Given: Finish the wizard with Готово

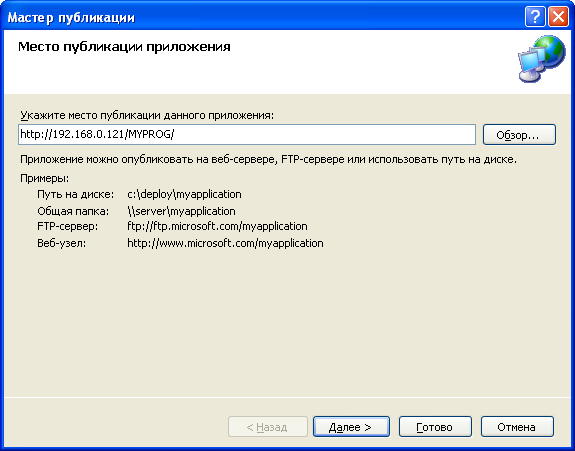Looking at the screenshot, I should click(x=435, y=426).
